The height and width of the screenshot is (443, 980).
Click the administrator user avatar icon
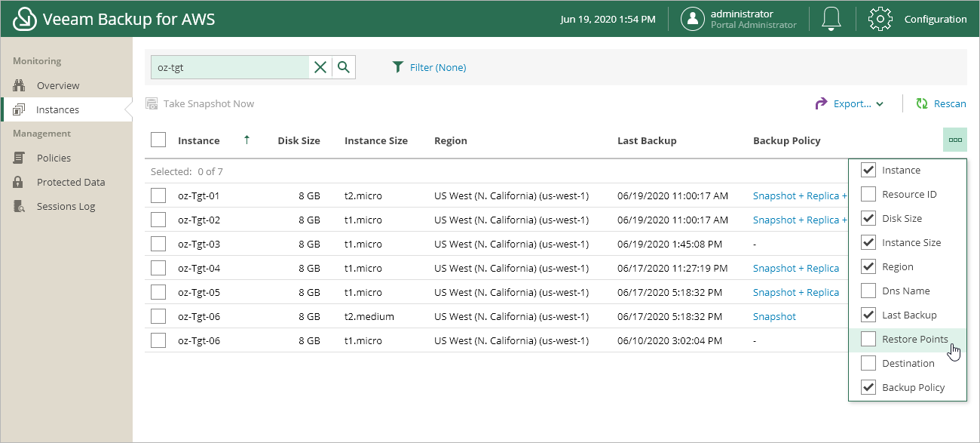693,19
